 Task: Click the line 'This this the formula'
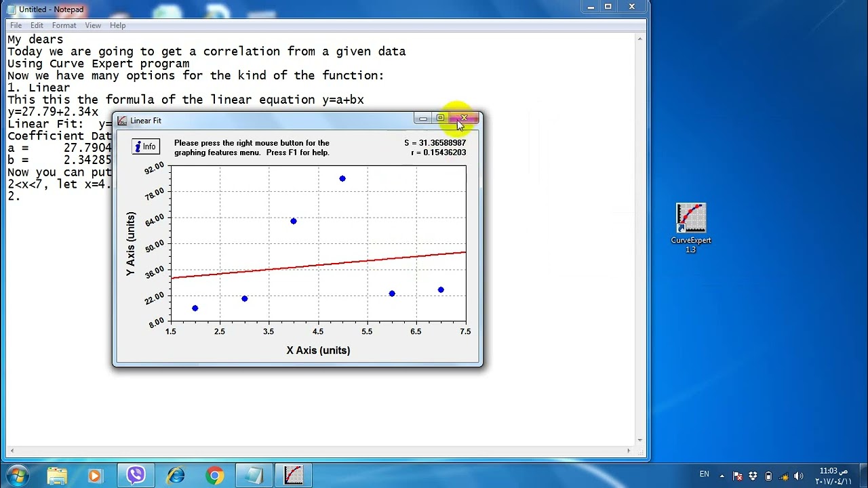click(x=186, y=100)
